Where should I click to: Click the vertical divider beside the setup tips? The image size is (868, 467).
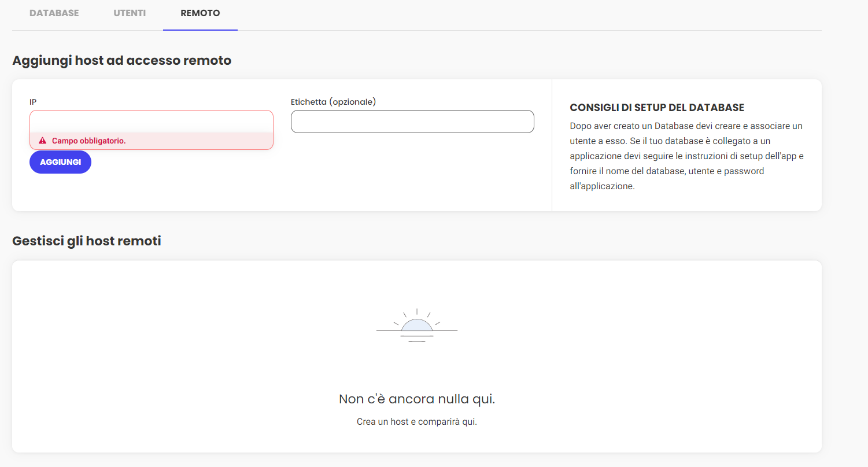(552, 145)
